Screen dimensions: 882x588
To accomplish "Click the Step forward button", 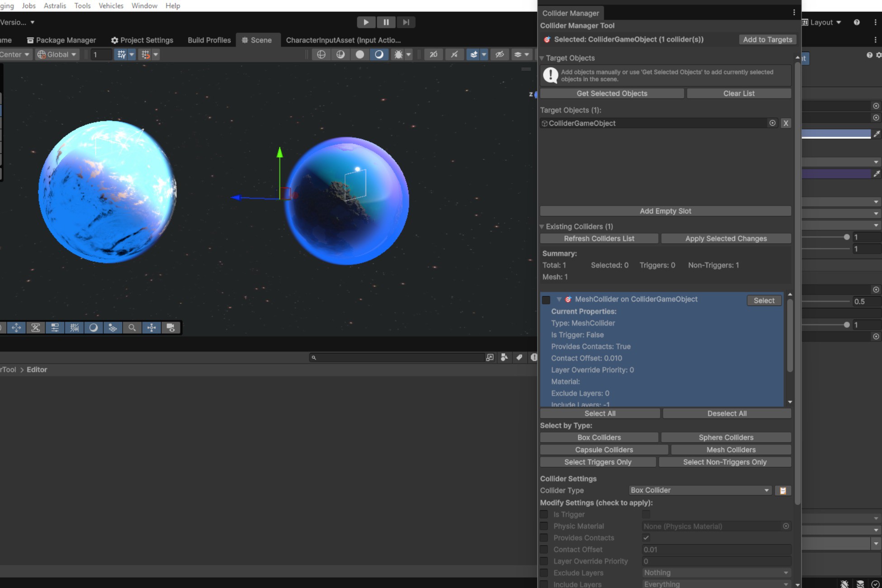I will tap(406, 22).
